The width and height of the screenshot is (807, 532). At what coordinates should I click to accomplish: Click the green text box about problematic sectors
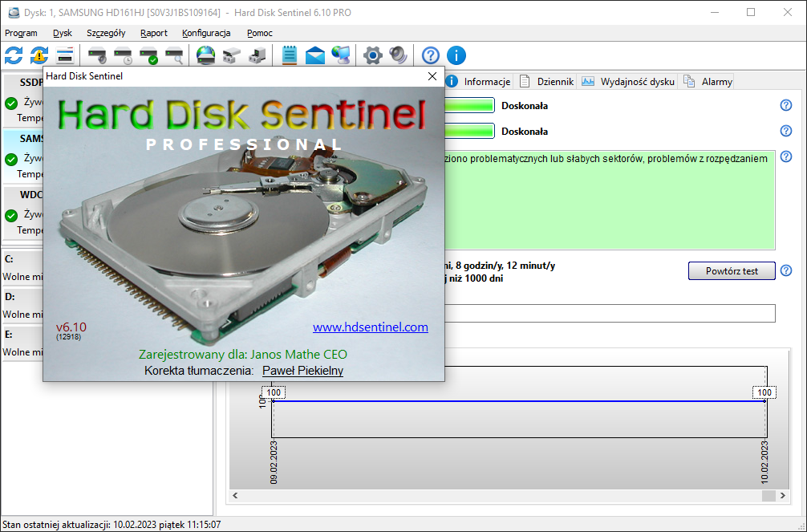point(610,200)
